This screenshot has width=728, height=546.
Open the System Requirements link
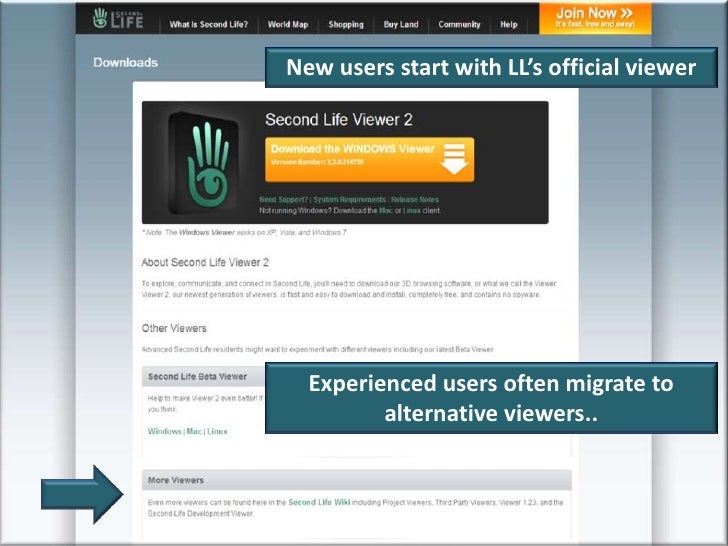350,200
